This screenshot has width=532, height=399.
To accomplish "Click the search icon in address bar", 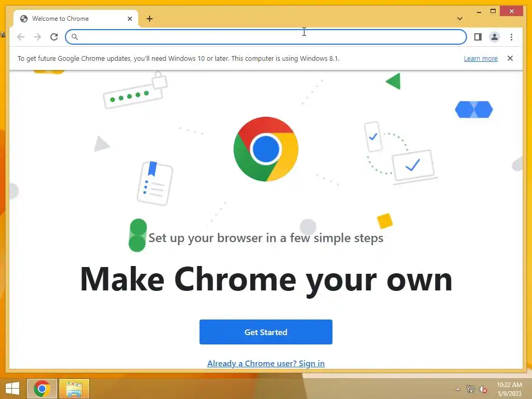I will coord(75,37).
